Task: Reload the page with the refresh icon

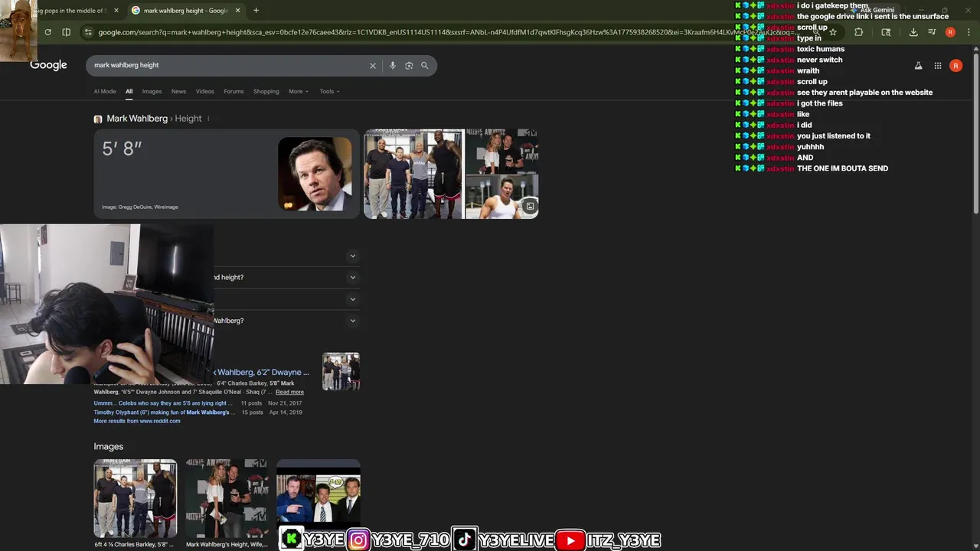Action: coord(47,32)
